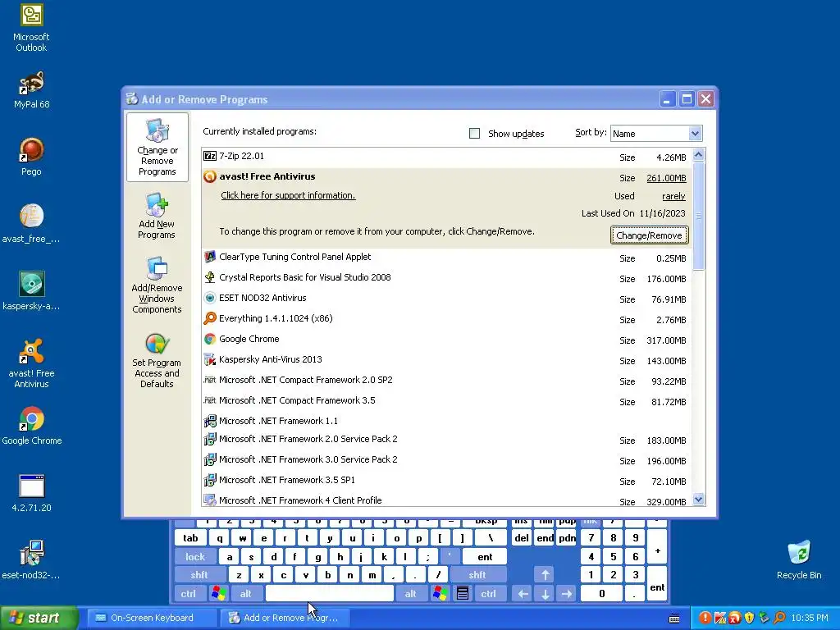The height and width of the screenshot is (630, 840).
Task: Click the Everything 1.4.1.1024 magnifier icon
Action: pos(210,318)
